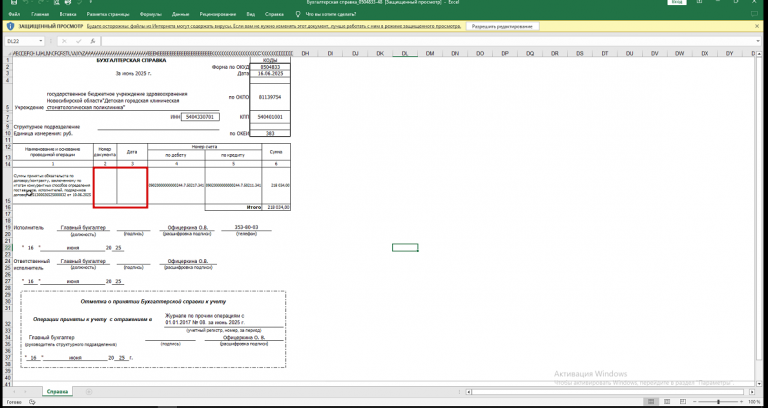
Task: Switch to the Главная ribbon tab
Action: [x=40, y=14]
